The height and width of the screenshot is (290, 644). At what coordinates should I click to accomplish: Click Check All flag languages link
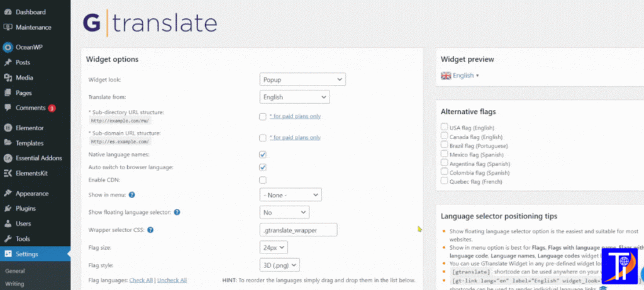(141, 280)
